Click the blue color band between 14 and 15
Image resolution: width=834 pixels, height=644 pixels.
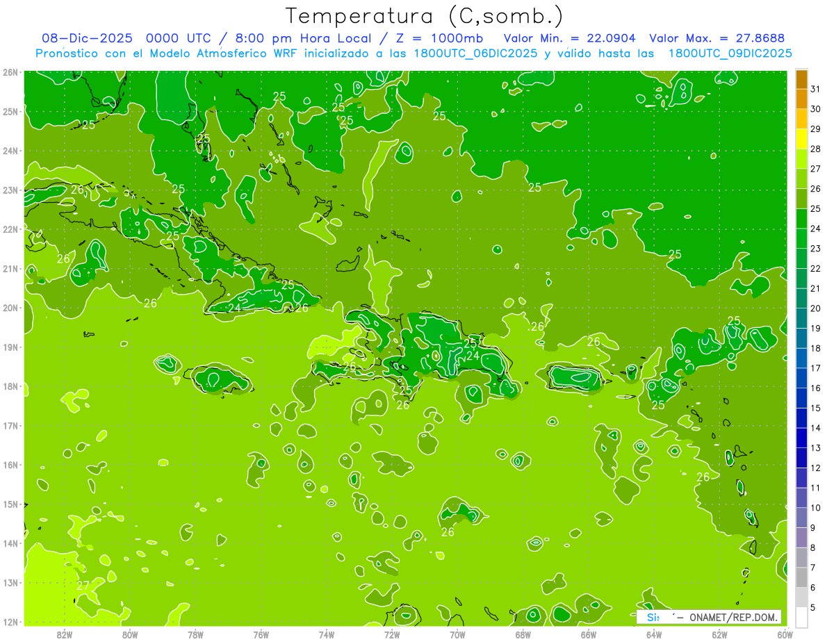point(801,418)
